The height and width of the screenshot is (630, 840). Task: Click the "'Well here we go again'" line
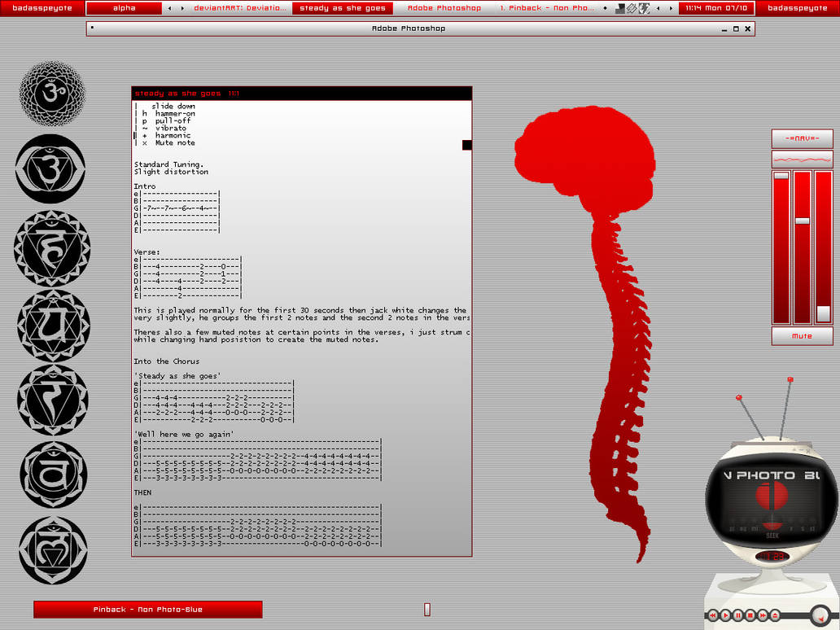tap(184, 434)
